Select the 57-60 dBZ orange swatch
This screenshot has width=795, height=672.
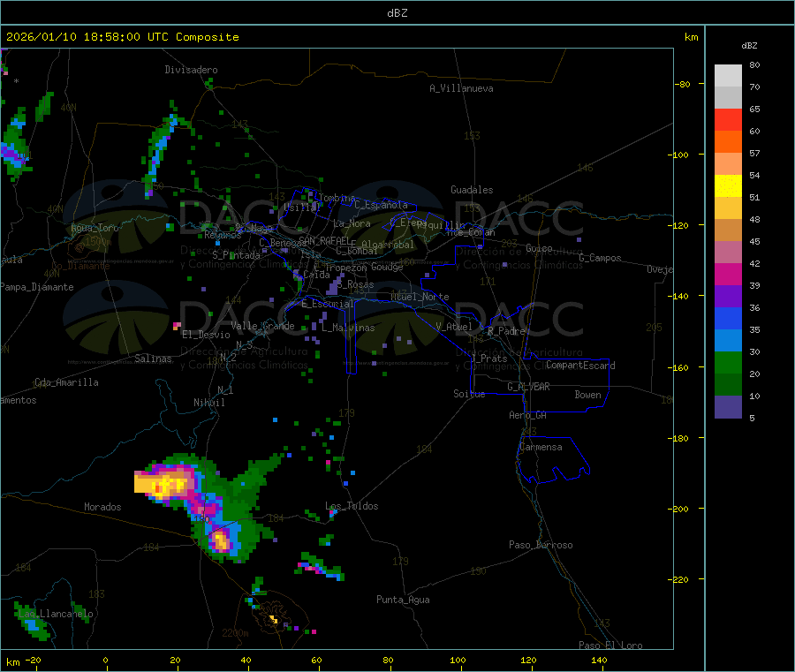tap(728, 141)
